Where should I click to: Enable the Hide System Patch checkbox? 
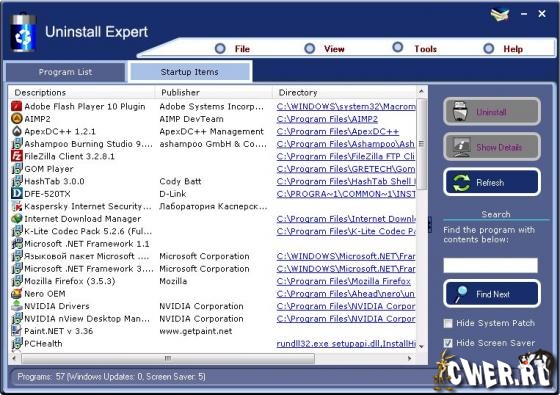pyautogui.click(x=448, y=323)
